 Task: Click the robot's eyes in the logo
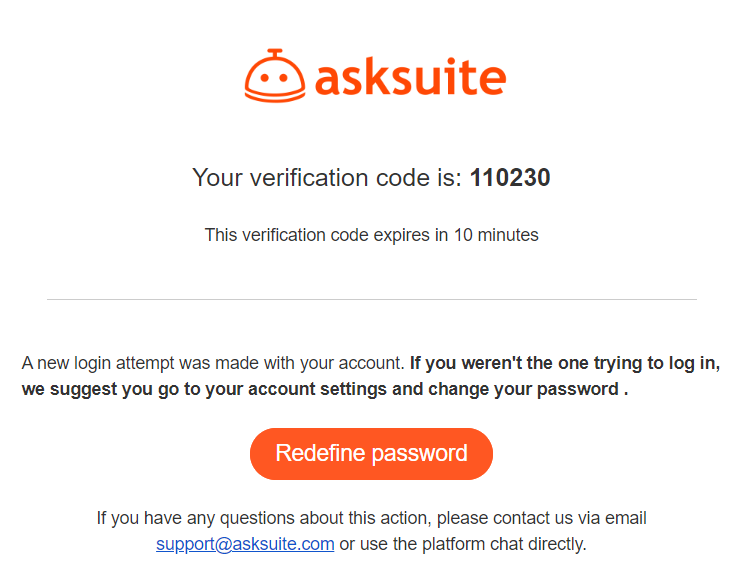(274, 78)
